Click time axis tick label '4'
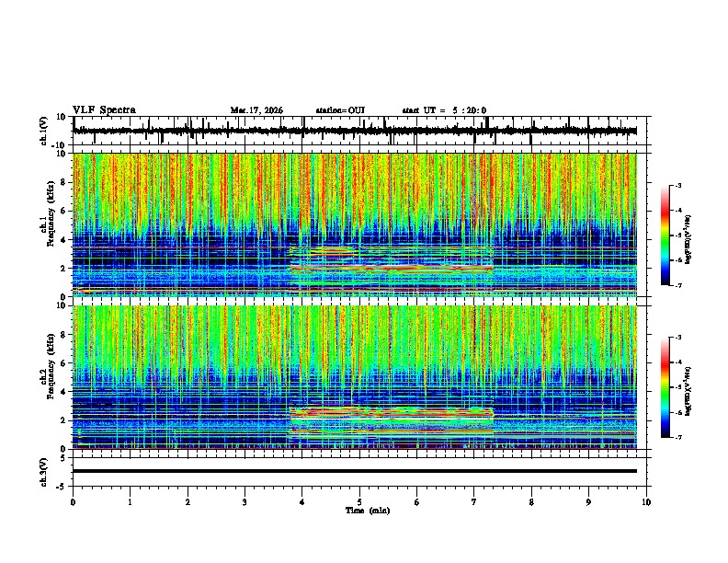Image resolution: width=728 pixels, height=563 pixels. [x=302, y=502]
